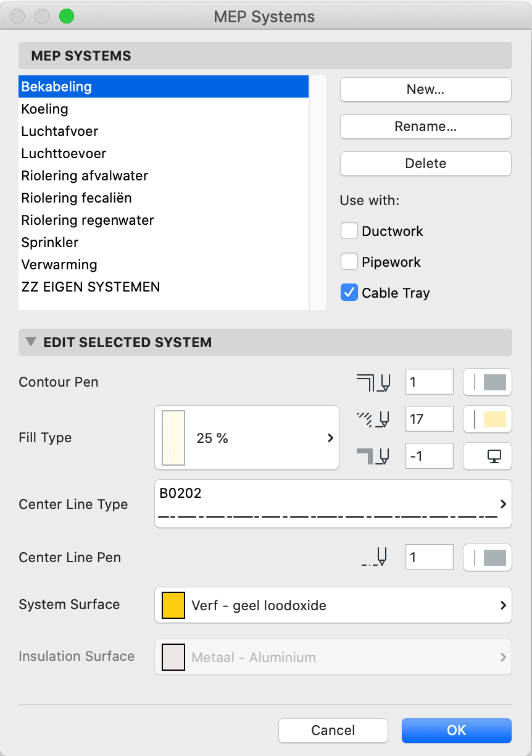This screenshot has width=532, height=756.
Task: Click the window background monitor icon button
Action: coord(488,456)
